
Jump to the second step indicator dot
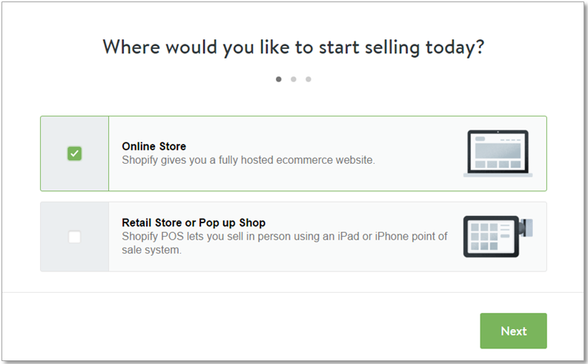[x=293, y=79]
